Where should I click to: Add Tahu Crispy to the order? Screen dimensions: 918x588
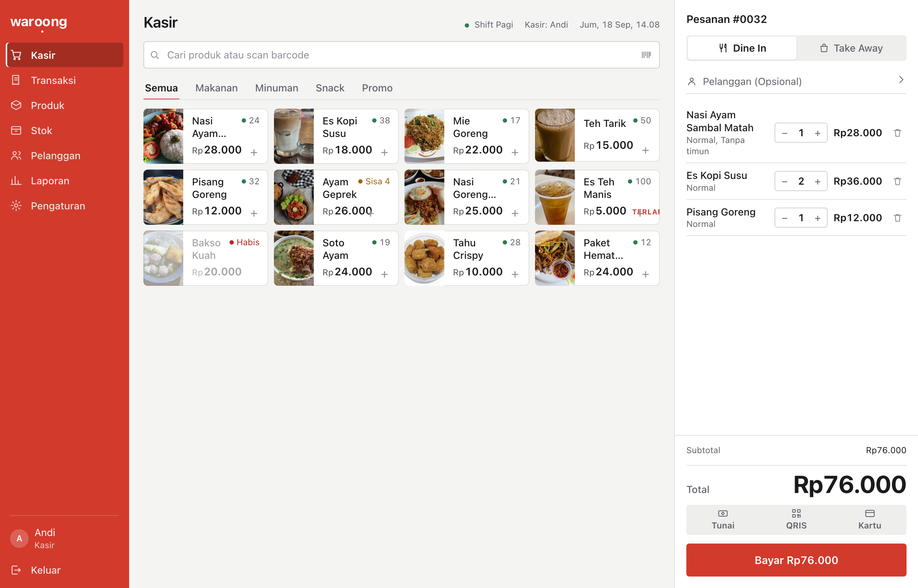(x=515, y=274)
